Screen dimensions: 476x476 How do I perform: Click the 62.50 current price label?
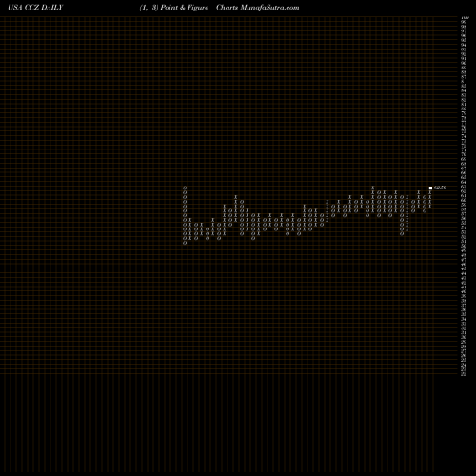point(440,188)
